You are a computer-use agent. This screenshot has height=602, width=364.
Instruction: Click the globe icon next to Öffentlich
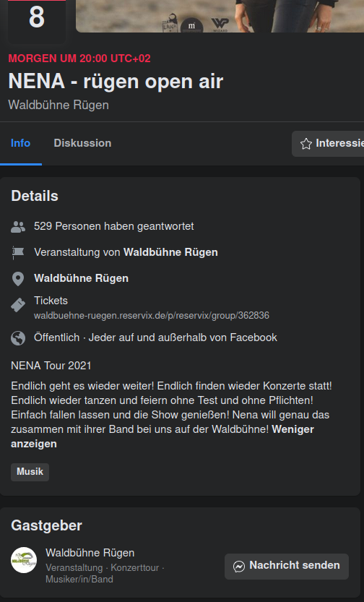18,338
